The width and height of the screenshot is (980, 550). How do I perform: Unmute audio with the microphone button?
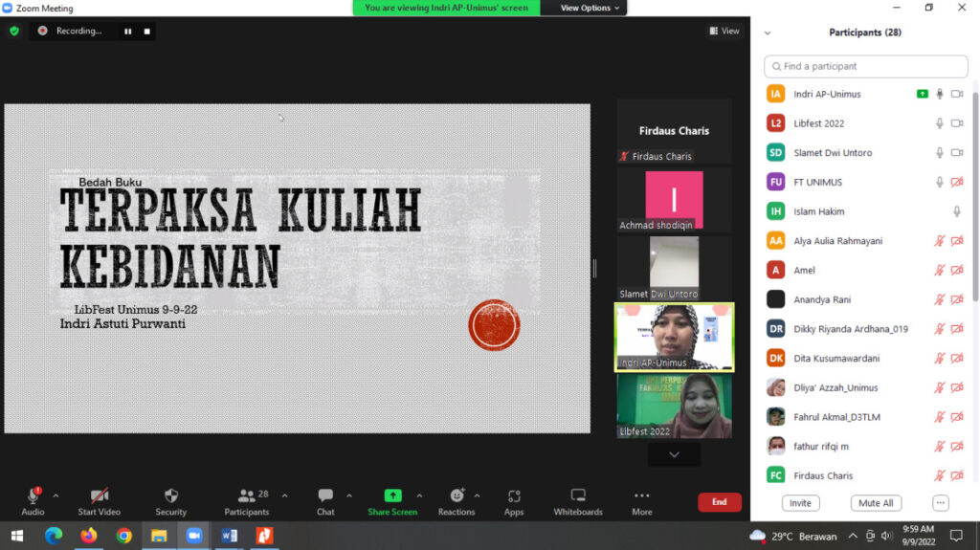[x=33, y=495]
